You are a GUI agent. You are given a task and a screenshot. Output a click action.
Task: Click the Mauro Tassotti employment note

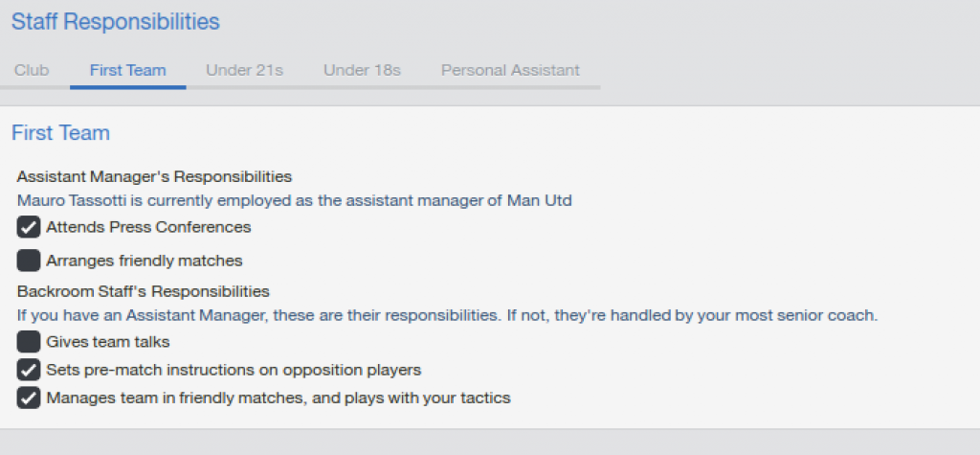coord(295,201)
